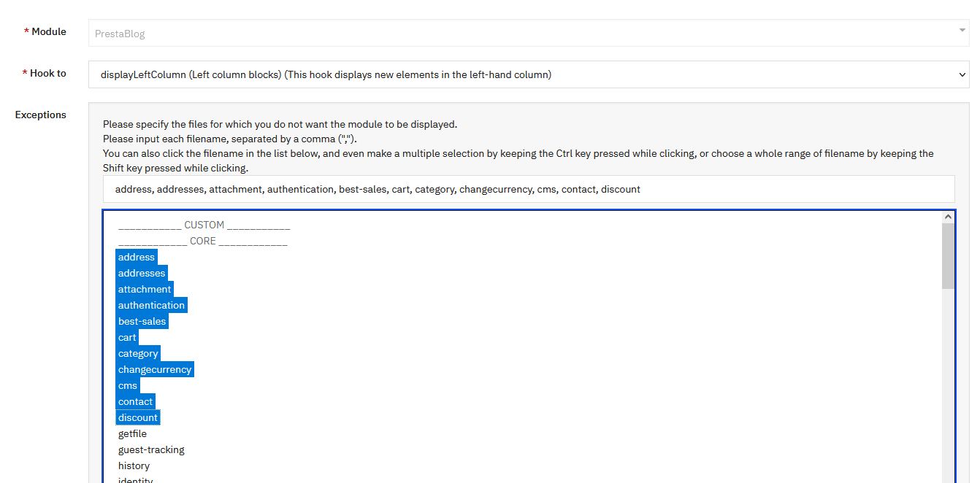Screen dimensions: 980x483
Task: Select 'authentication' list entry
Action: click(151, 305)
